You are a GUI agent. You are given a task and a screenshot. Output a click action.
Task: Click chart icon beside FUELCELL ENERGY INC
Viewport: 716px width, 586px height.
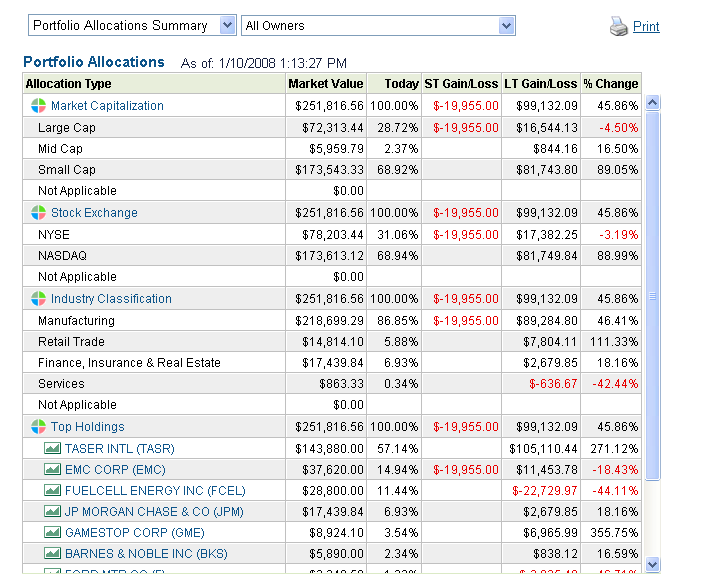(53, 491)
